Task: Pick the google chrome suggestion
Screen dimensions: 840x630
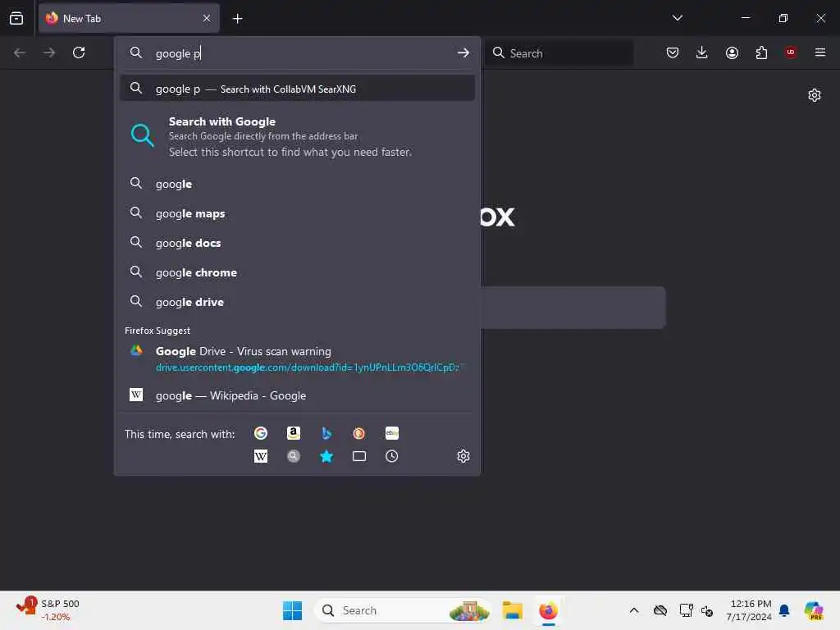Action: pos(297,272)
